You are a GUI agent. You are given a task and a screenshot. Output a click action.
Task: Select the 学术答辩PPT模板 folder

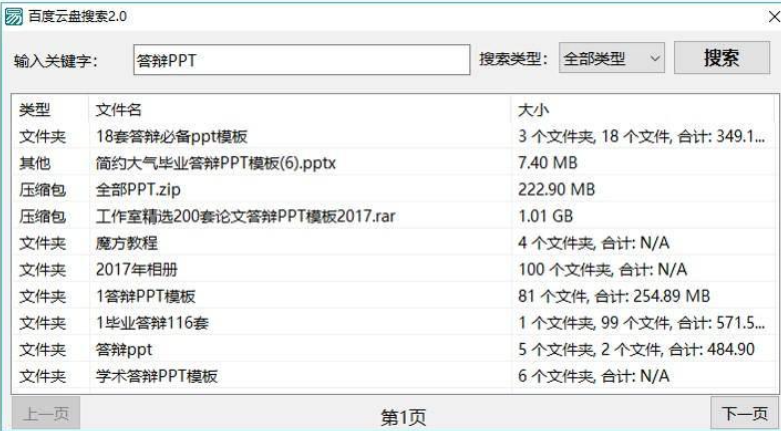click(394, 376)
